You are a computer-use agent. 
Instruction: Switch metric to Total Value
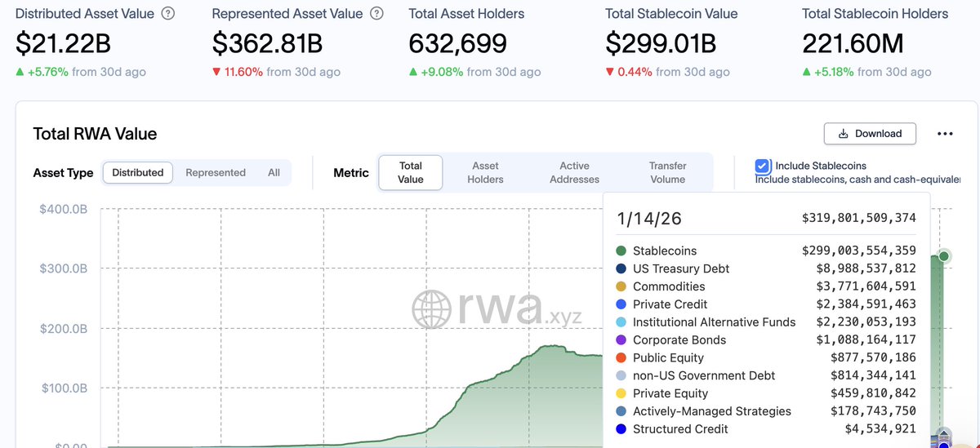[411, 172]
